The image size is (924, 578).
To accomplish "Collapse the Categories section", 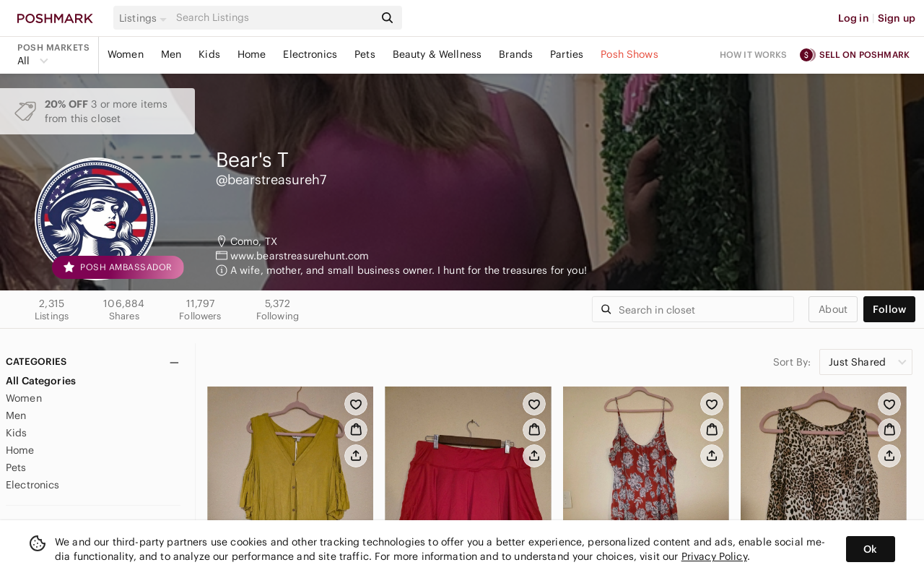I will [x=174, y=362].
